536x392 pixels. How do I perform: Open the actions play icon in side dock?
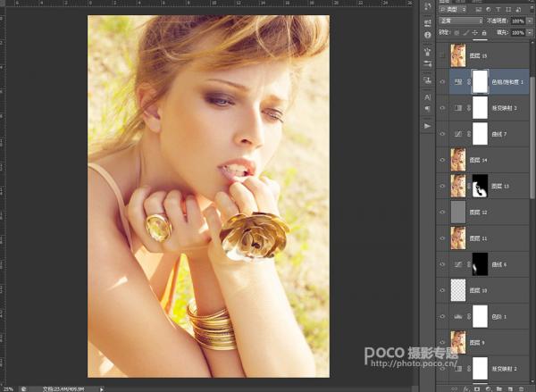click(x=428, y=126)
